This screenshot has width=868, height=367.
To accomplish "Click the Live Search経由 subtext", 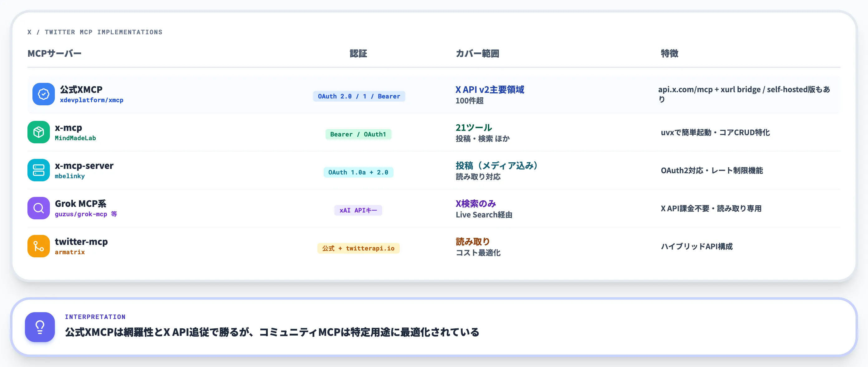I will [x=484, y=215].
